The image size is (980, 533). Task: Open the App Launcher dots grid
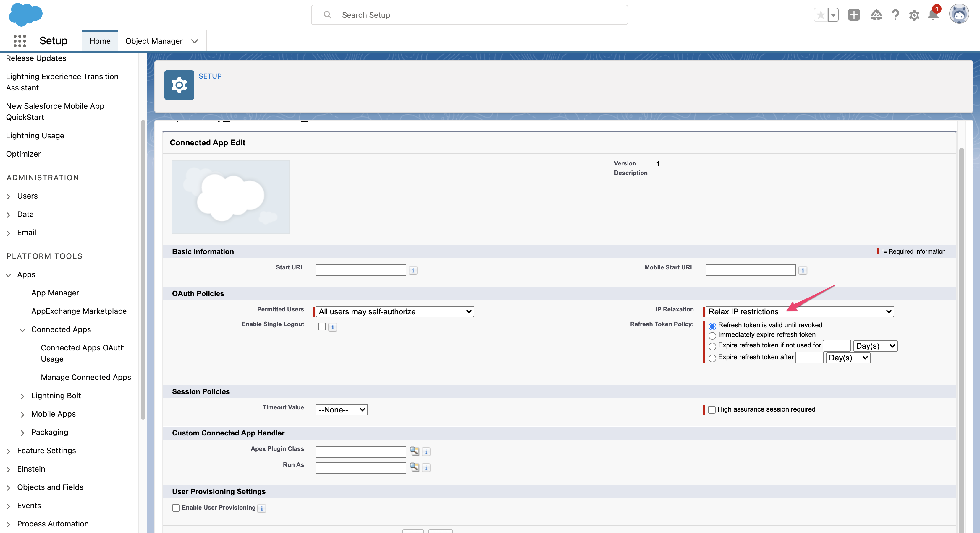[20, 41]
